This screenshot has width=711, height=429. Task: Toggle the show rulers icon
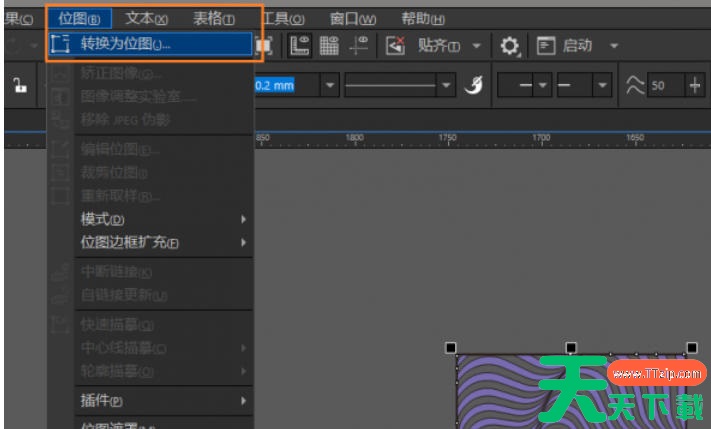click(x=300, y=45)
